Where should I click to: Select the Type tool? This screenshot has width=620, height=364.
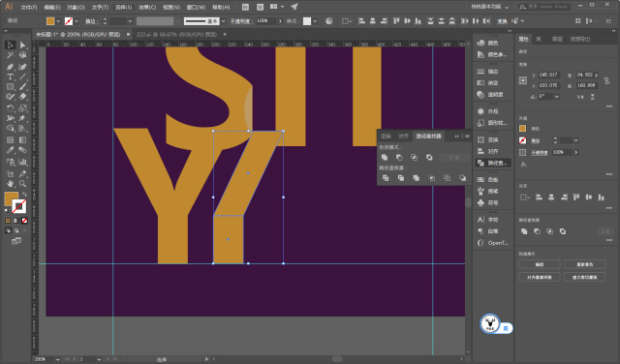point(11,76)
